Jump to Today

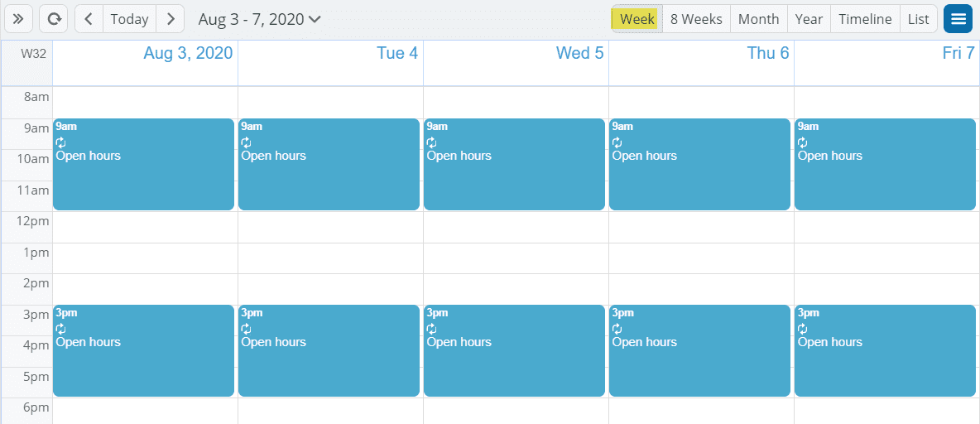[129, 19]
